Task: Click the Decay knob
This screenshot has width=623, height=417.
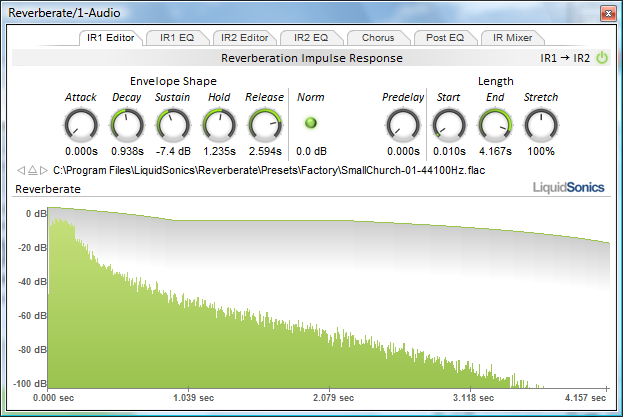Action: (127, 125)
